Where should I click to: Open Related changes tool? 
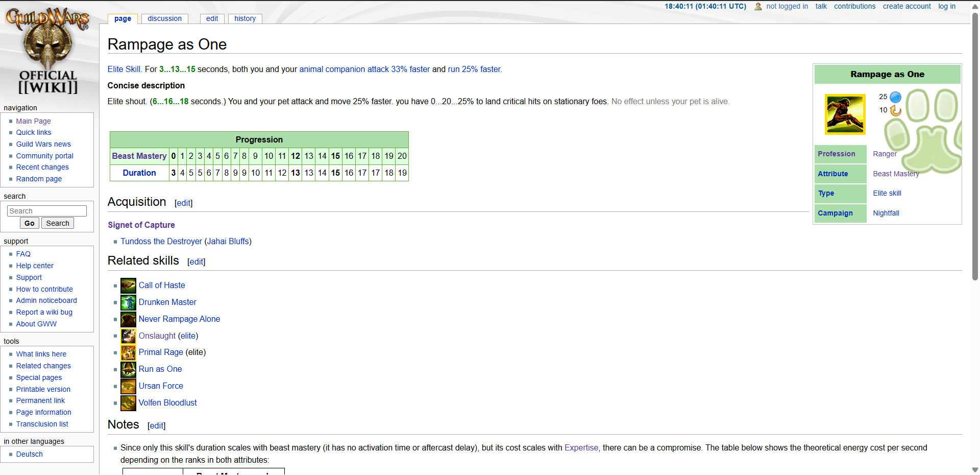coord(43,366)
